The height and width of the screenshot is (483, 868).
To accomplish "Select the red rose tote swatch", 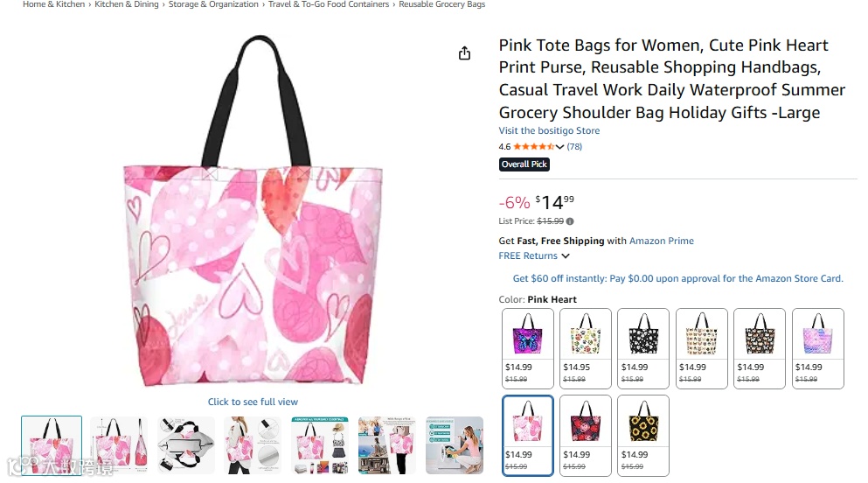I will point(585,436).
